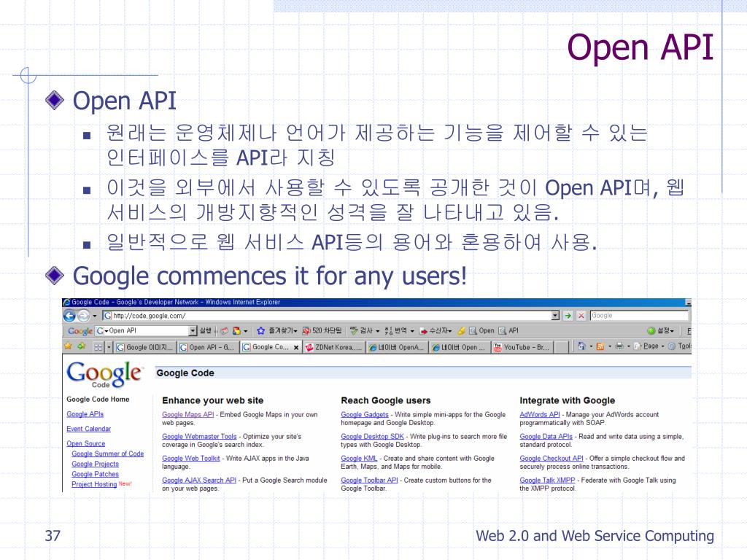Image resolution: width=747 pixels, height=560 pixels.
Task: Click the colorful Google Toolbar button icon
Action: tap(236, 331)
